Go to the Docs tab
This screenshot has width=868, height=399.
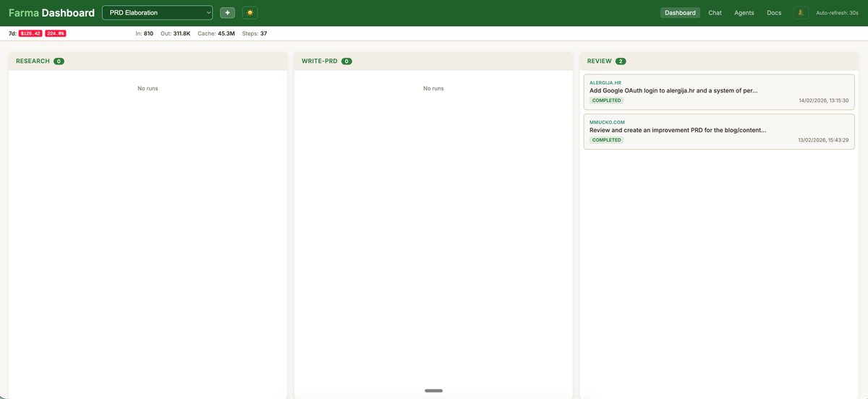774,12
